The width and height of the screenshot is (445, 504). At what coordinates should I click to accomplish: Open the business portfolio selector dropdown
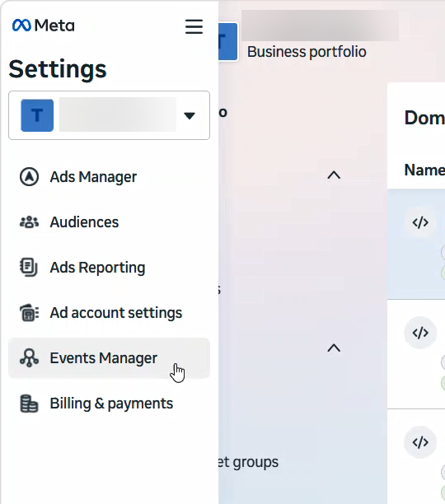click(x=109, y=115)
